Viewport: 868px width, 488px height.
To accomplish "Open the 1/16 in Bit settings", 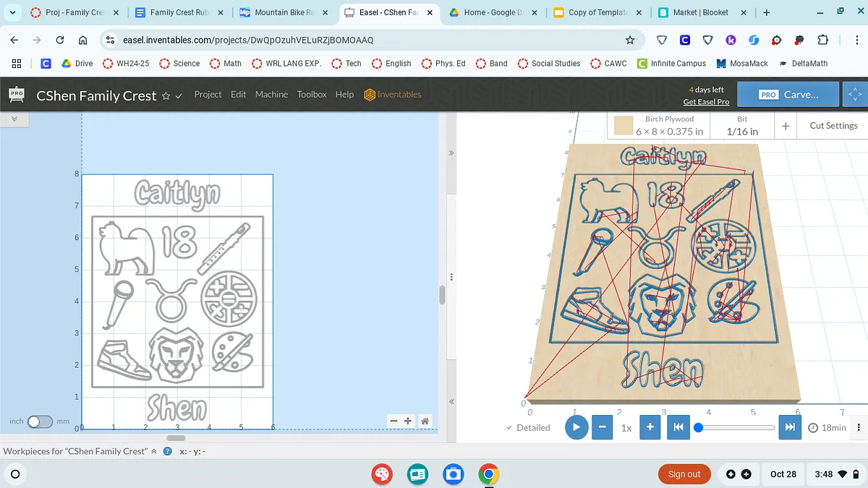I will point(742,125).
